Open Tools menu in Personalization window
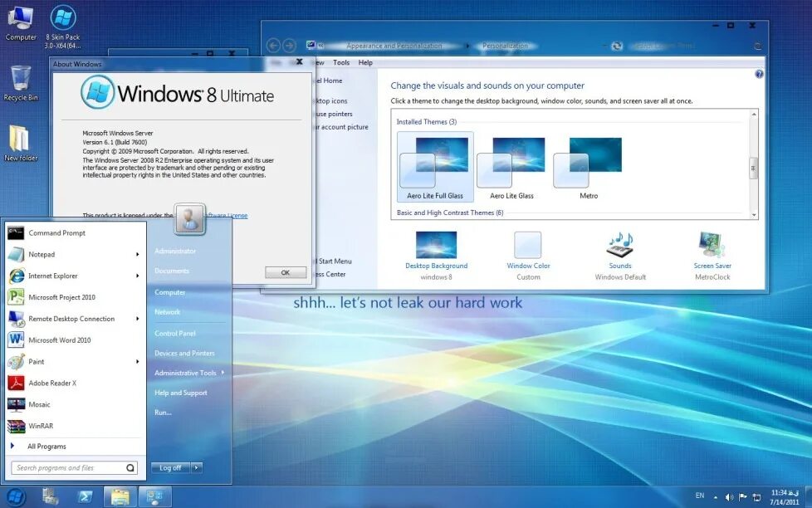Screen dimensions: 812x508 point(340,62)
